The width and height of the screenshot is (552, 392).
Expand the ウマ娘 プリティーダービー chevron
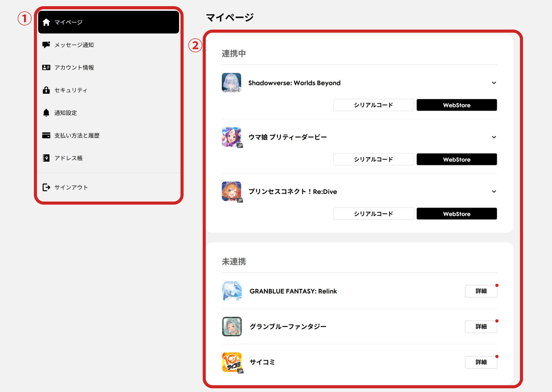494,137
